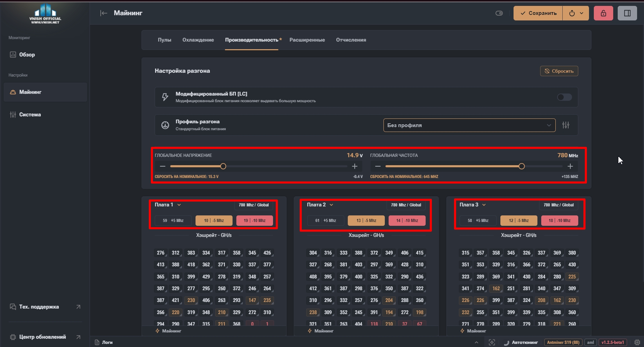Toggle the switch icon next to Сохранить
Viewport: 644px width, 347px height.
pyautogui.click(x=499, y=13)
